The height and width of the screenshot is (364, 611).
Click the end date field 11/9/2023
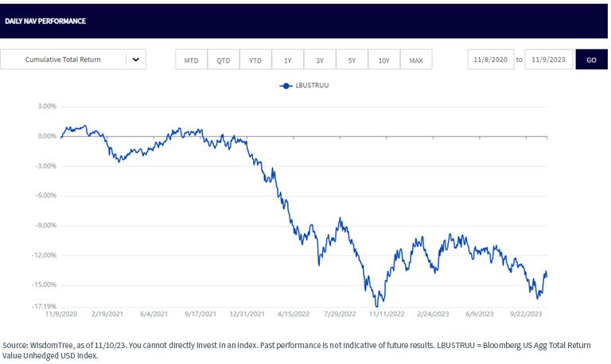549,60
